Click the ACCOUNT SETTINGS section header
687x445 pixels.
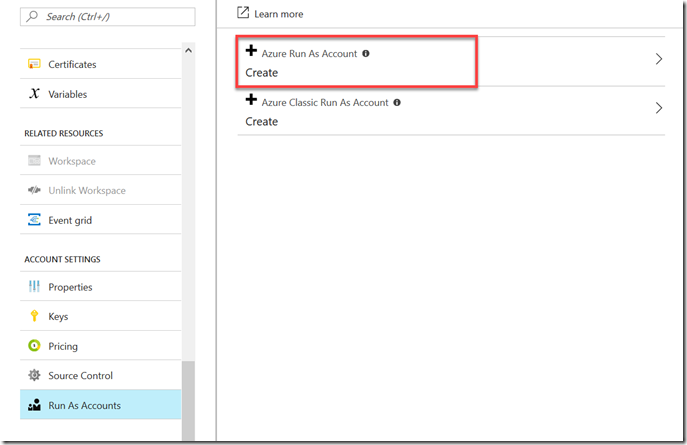(62, 259)
